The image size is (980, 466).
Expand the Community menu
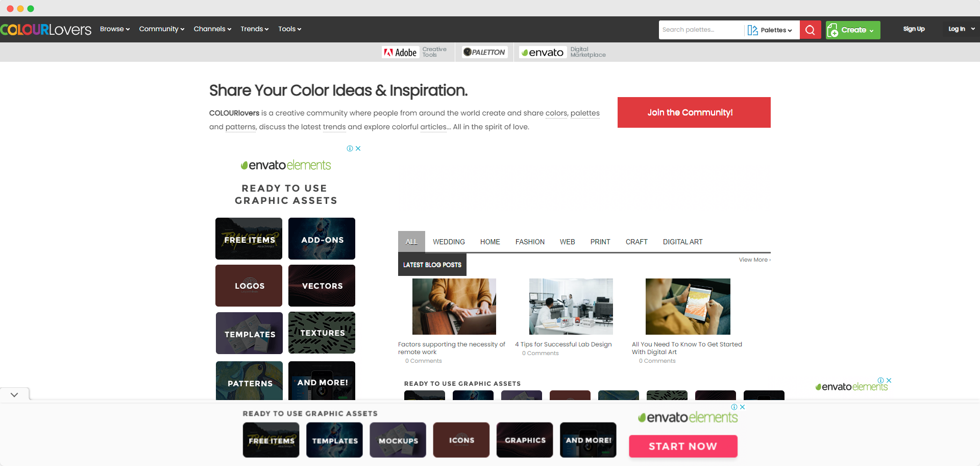[x=162, y=29]
